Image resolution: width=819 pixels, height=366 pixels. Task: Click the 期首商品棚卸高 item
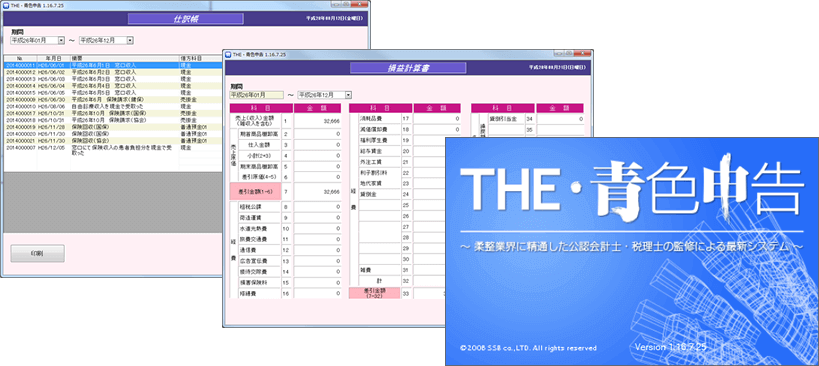click(259, 134)
